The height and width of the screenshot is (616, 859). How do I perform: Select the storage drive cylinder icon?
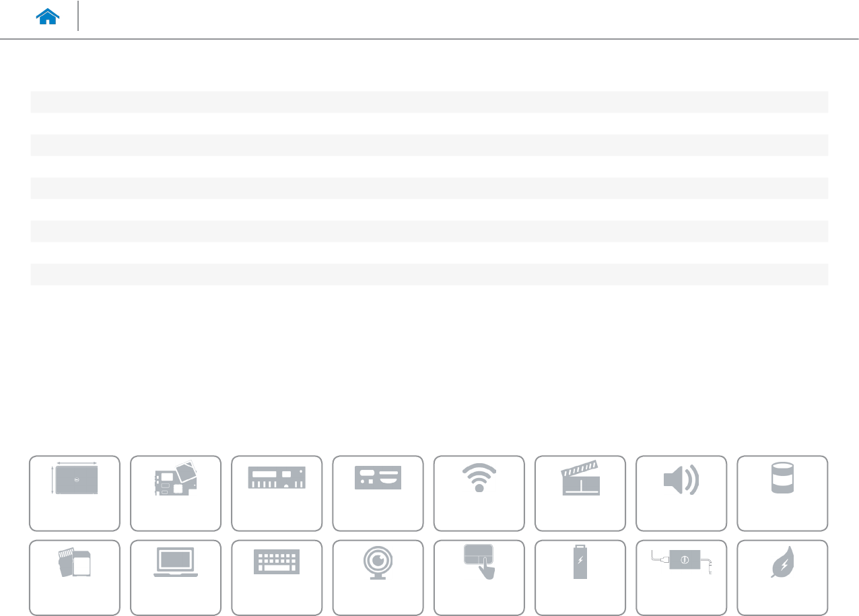[782, 493]
